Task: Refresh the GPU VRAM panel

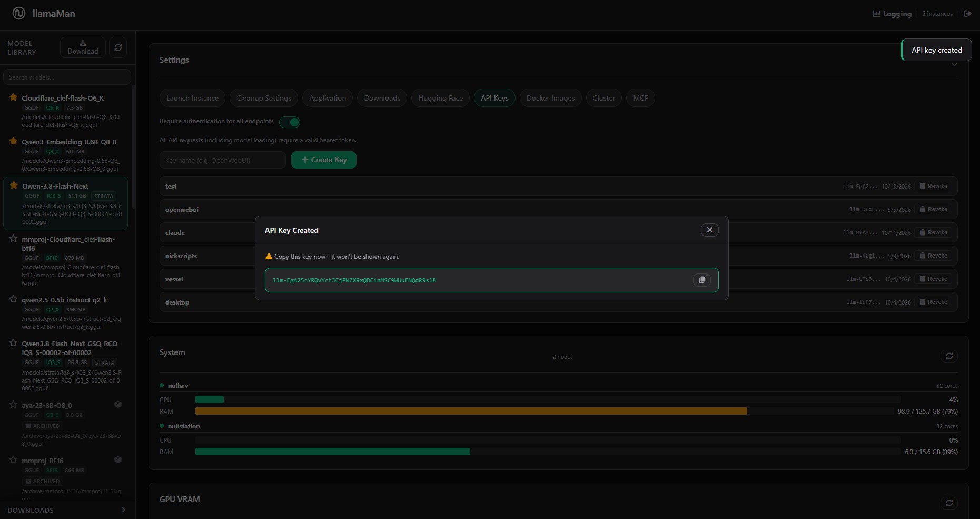Action: [x=949, y=503]
